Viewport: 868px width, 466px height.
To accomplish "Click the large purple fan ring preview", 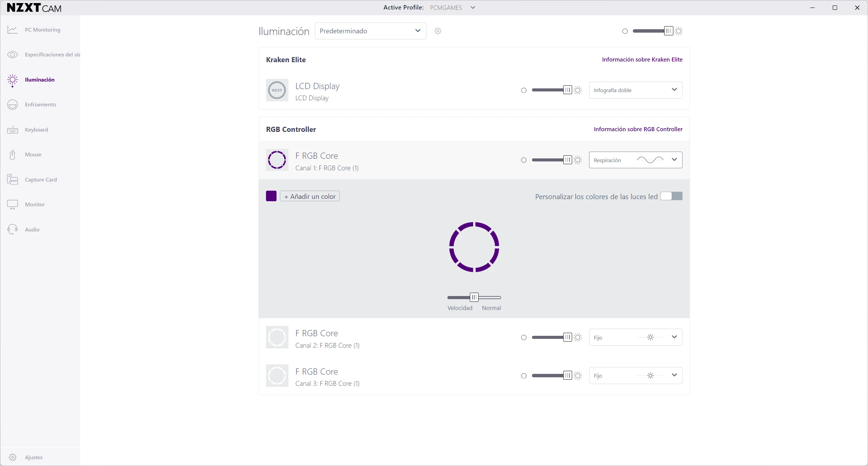I will click(474, 247).
